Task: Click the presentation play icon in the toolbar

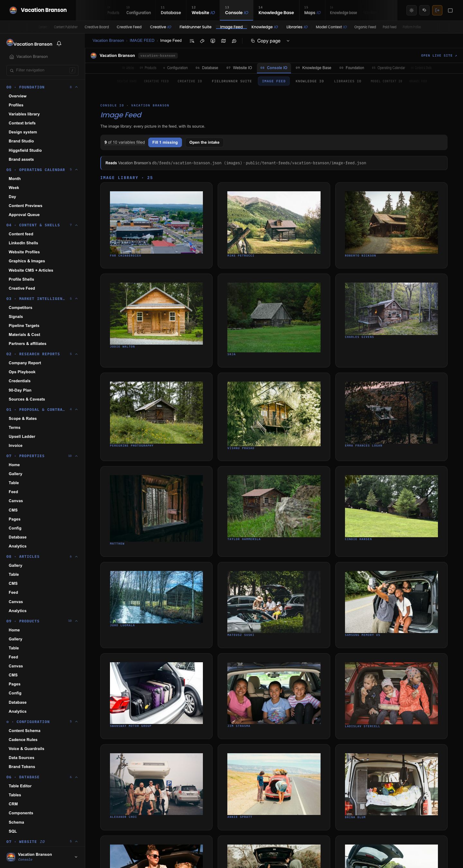Action: 213,41
